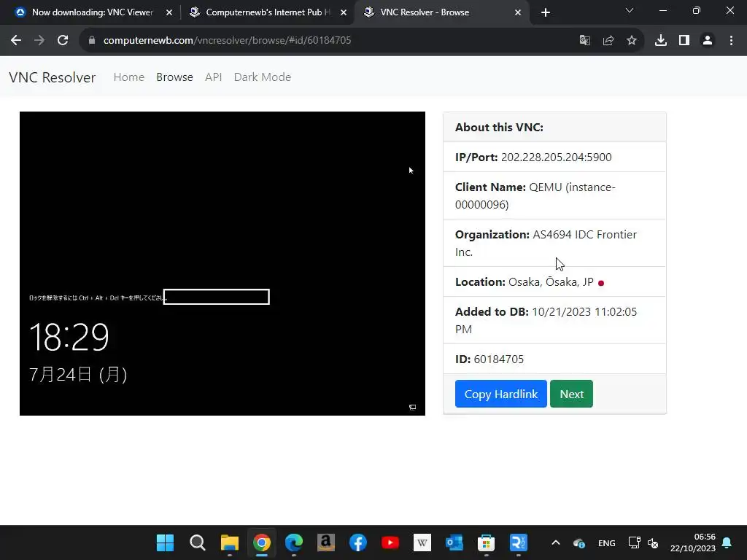Show hidden system tray icons
Viewport: 747px width, 560px height.
point(555,542)
